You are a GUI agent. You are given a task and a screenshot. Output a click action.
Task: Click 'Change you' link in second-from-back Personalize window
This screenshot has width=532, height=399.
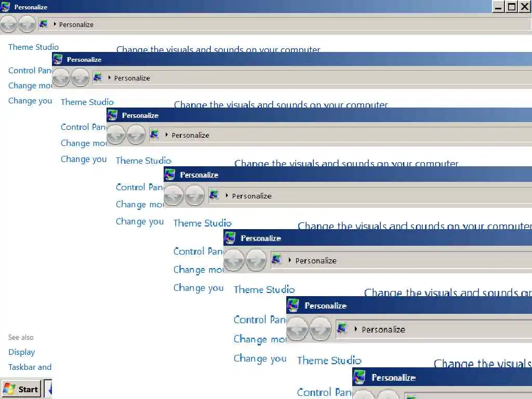84,159
